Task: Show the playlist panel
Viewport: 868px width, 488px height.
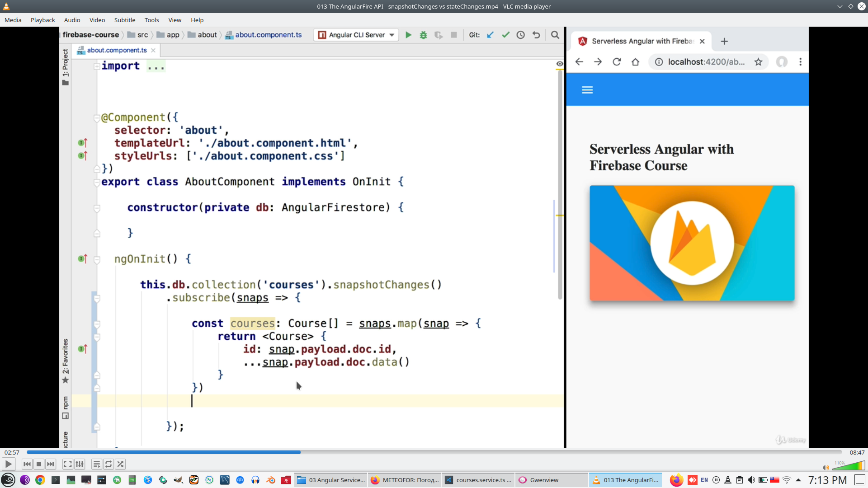Action: 96,464
